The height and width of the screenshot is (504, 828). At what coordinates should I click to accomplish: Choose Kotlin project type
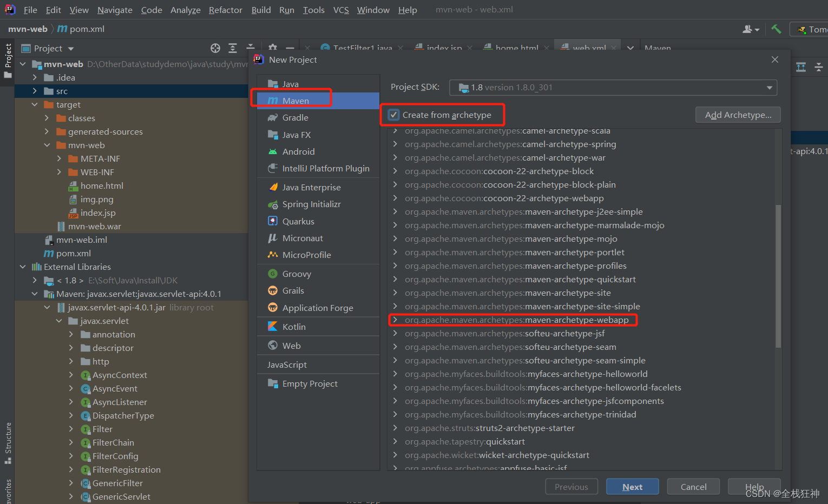(x=318, y=327)
